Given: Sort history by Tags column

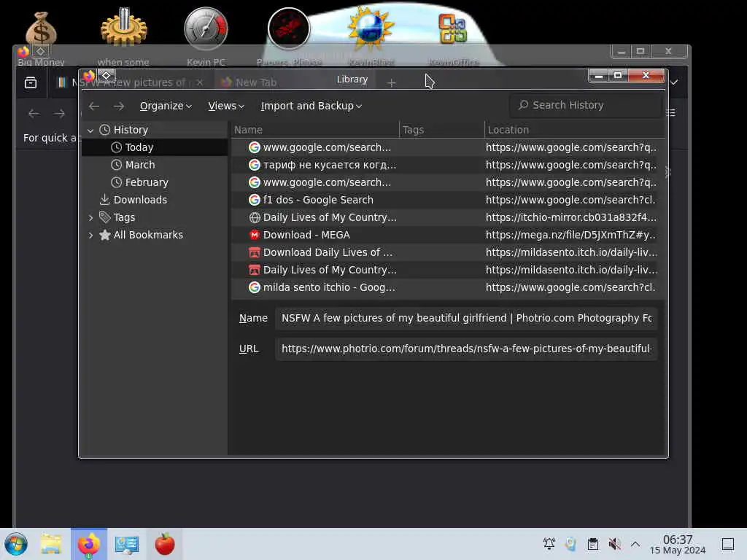Looking at the screenshot, I should 441,130.
